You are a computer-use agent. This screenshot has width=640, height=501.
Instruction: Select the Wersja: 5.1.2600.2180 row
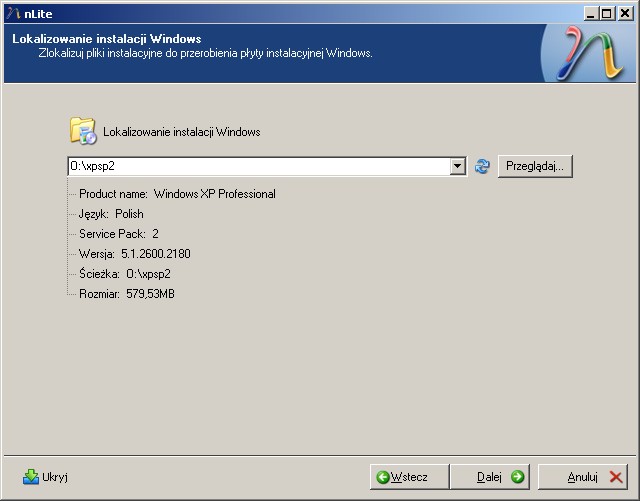(x=135, y=254)
